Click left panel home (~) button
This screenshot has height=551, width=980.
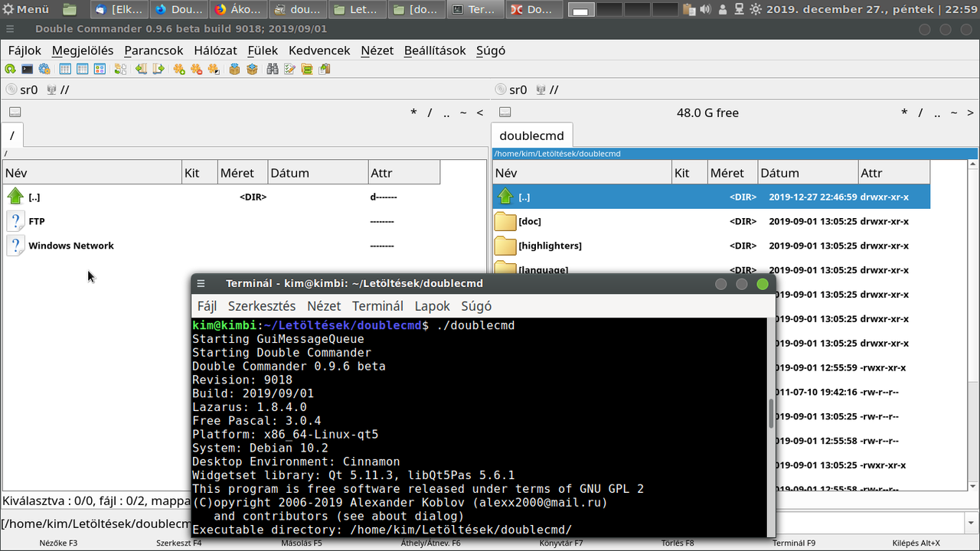click(463, 113)
